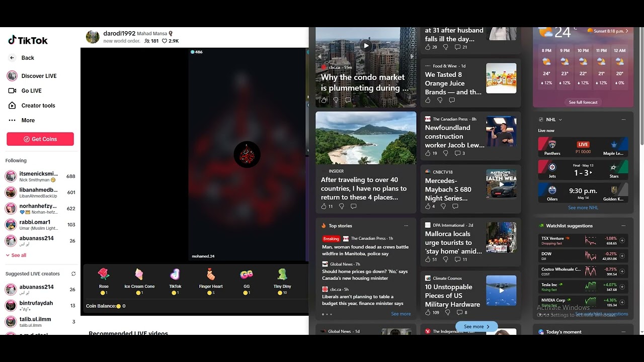Click the TikTok logo
This screenshot has height=362, width=644.
(x=28, y=40)
